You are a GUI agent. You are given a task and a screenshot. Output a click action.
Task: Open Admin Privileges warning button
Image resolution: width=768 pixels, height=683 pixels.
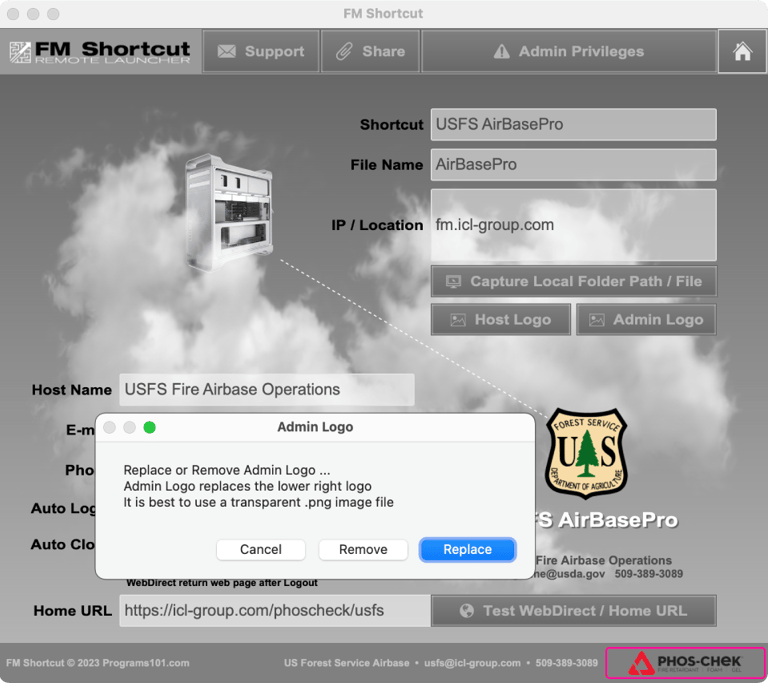pos(569,51)
